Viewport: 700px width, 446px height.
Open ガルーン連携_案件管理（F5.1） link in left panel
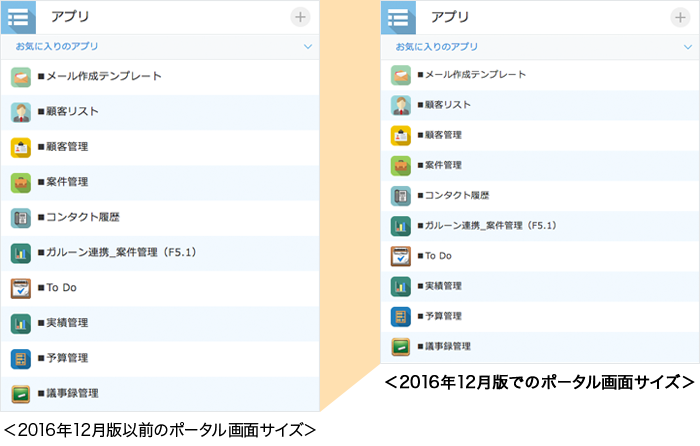(x=120, y=253)
